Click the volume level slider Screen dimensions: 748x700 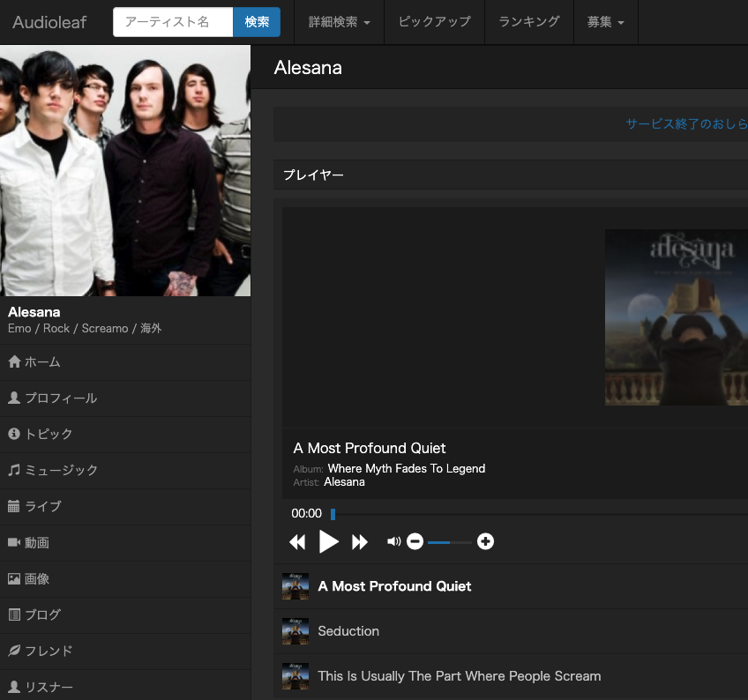point(450,542)
